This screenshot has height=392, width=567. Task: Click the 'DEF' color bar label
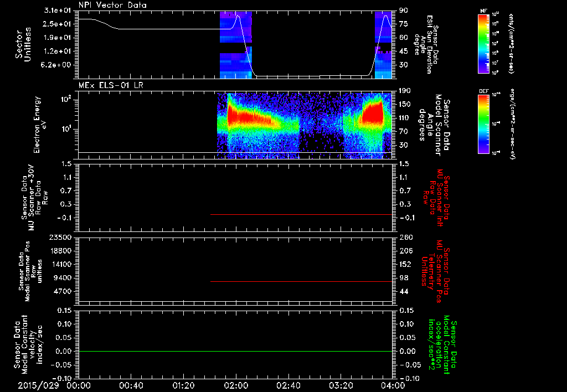pyautogui.click(x=483, y=91)
